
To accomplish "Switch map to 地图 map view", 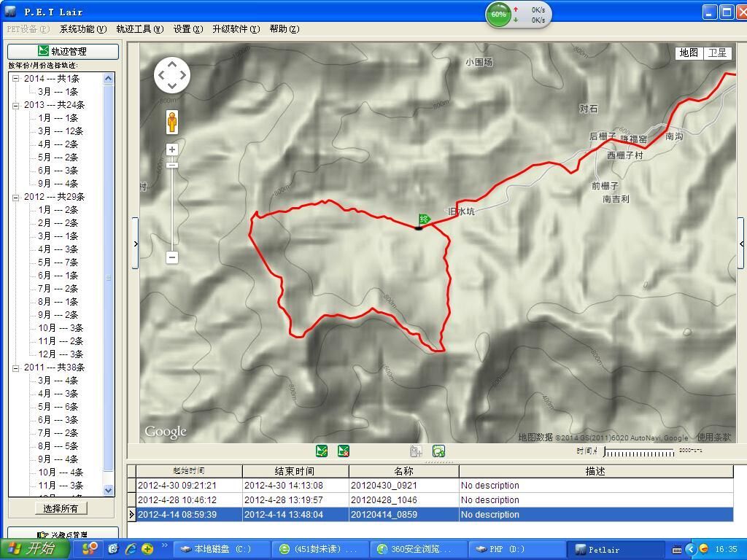I will pos(689,52).
